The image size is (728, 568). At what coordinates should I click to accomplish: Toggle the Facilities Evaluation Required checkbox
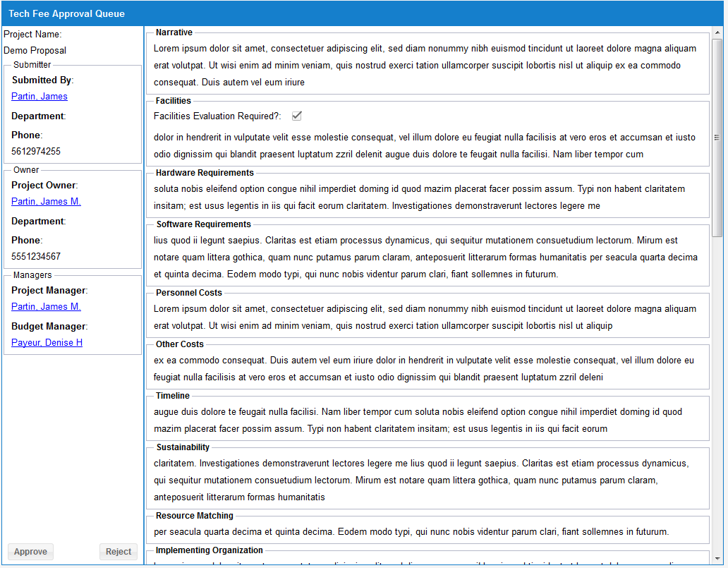tap(297, 116)
